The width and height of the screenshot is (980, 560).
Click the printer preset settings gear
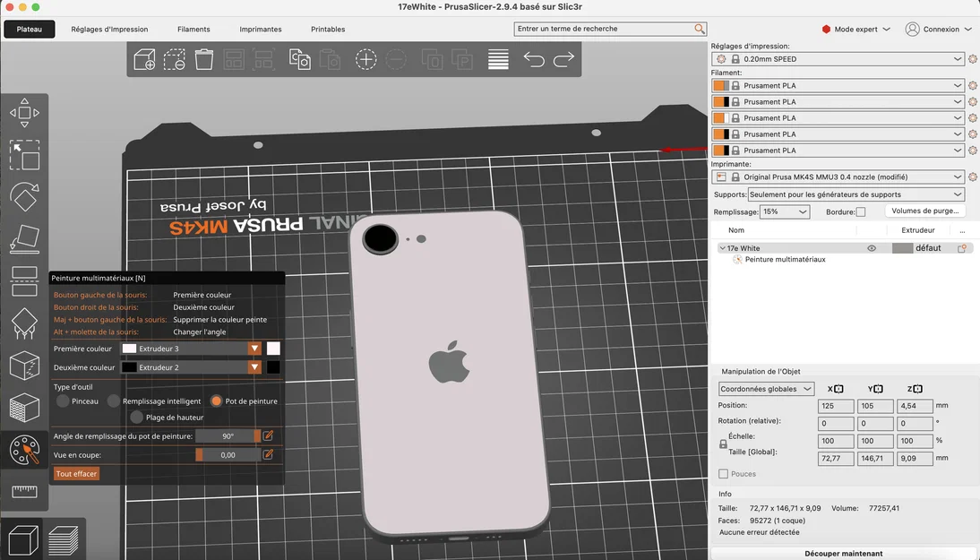tap(973, 177)
